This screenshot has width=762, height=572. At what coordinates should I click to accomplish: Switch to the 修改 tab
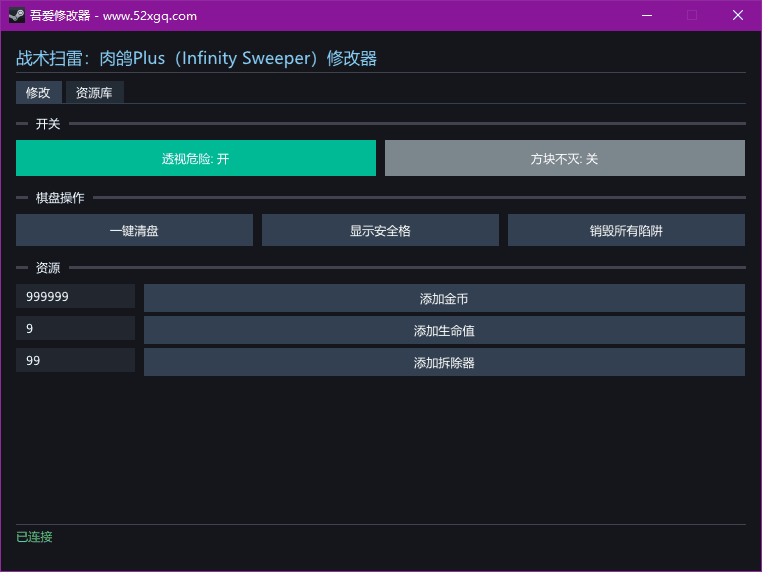click(x=38, y=92)
